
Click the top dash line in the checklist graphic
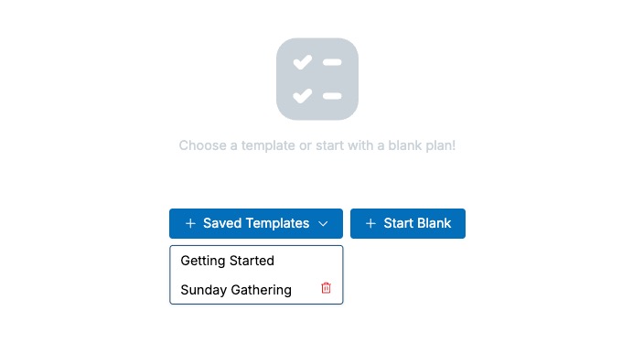[332, 62]
